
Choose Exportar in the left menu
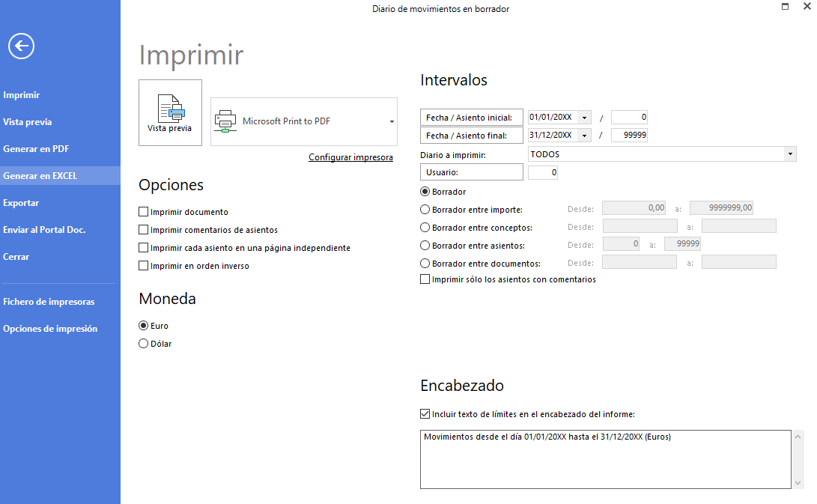(x=21, y=203)
